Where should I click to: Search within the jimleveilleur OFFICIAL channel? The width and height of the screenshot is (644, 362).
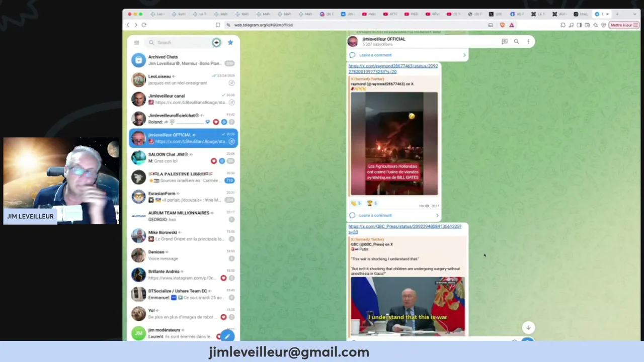pos(516,42)
